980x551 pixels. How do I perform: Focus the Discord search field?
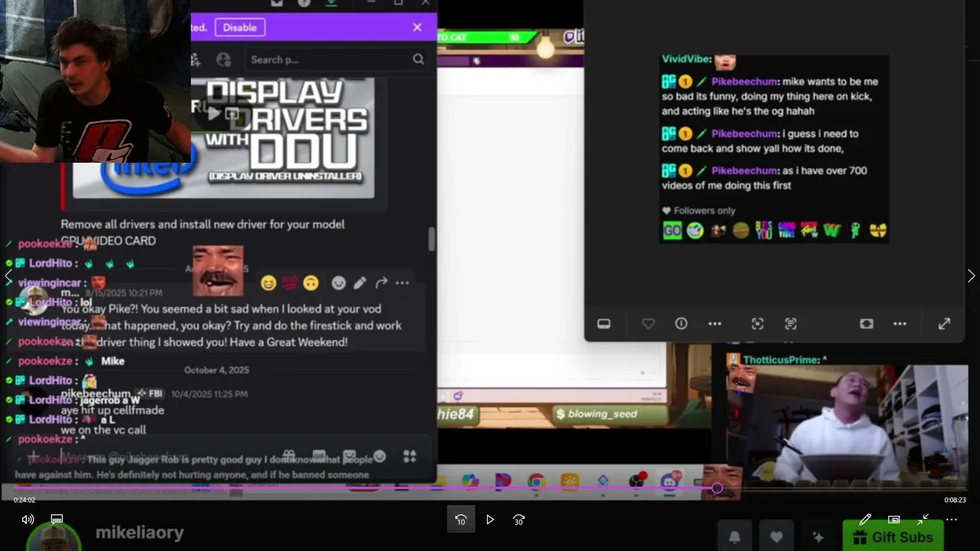[x=337, y=59]
